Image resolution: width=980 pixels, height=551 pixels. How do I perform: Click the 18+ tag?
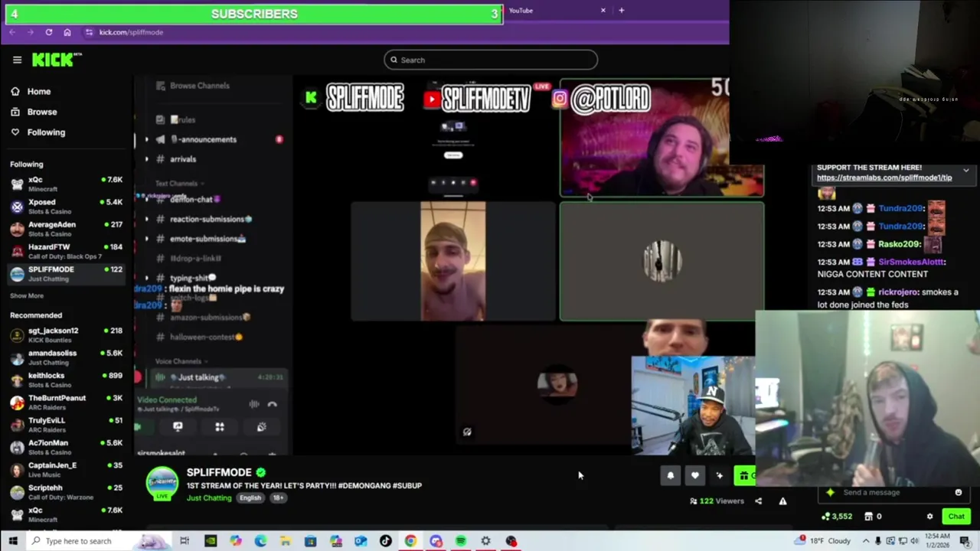278,498
